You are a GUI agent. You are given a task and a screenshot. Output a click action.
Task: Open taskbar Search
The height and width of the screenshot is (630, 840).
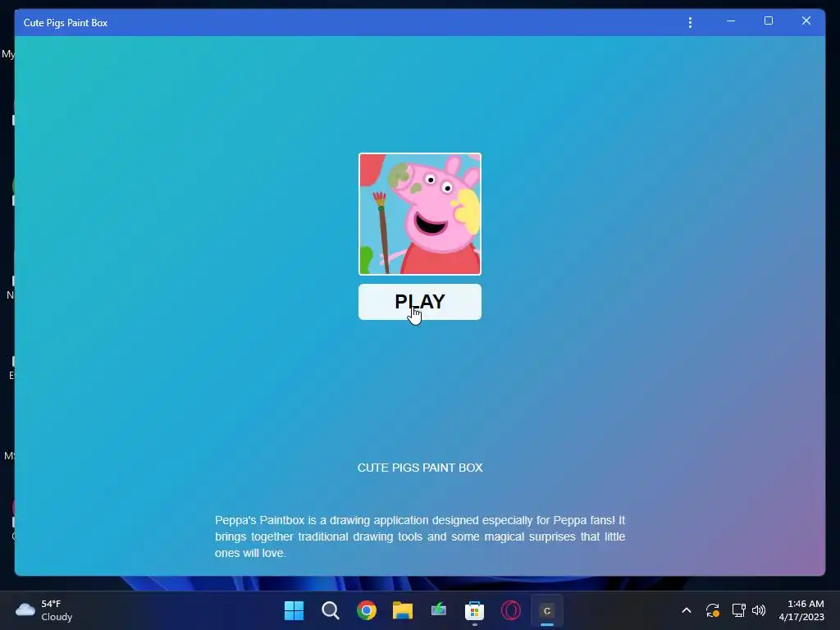(330, 610)
